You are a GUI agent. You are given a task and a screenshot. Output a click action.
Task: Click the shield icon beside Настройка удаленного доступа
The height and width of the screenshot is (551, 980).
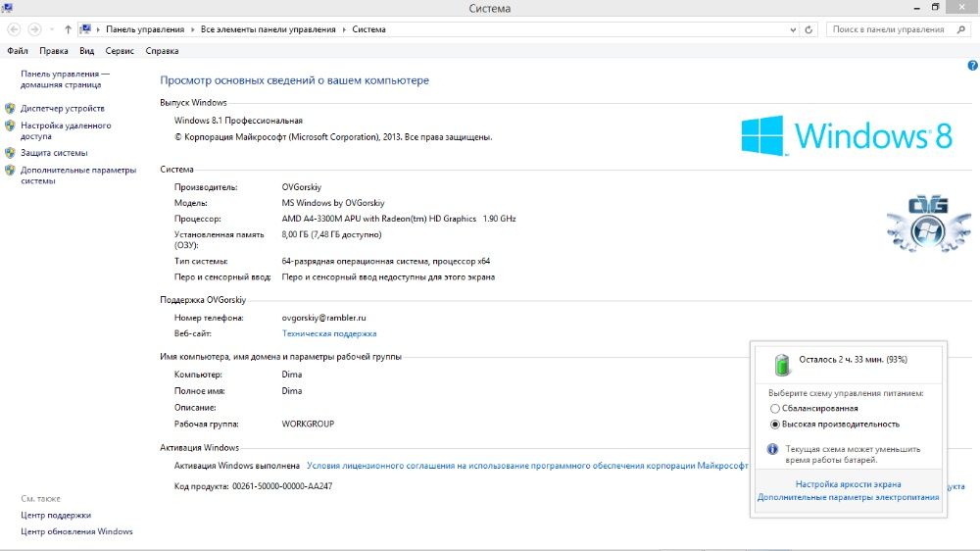click(x=10, y=125)
